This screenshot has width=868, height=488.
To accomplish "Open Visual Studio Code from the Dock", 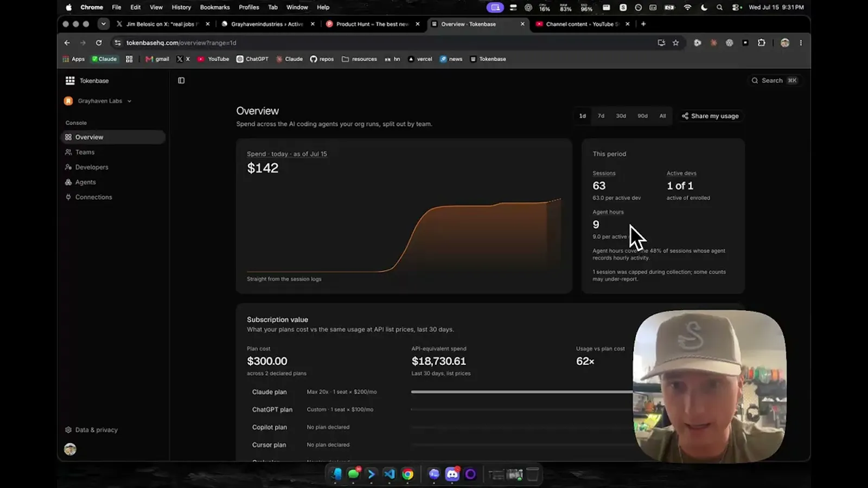I will pyautogui.click(x=390, y=474).
